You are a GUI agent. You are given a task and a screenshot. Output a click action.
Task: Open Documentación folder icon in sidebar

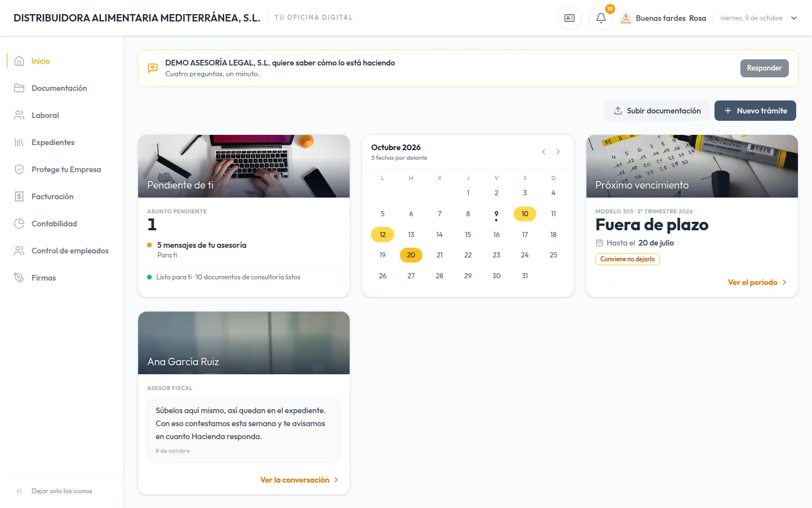(x=19, y=88)
